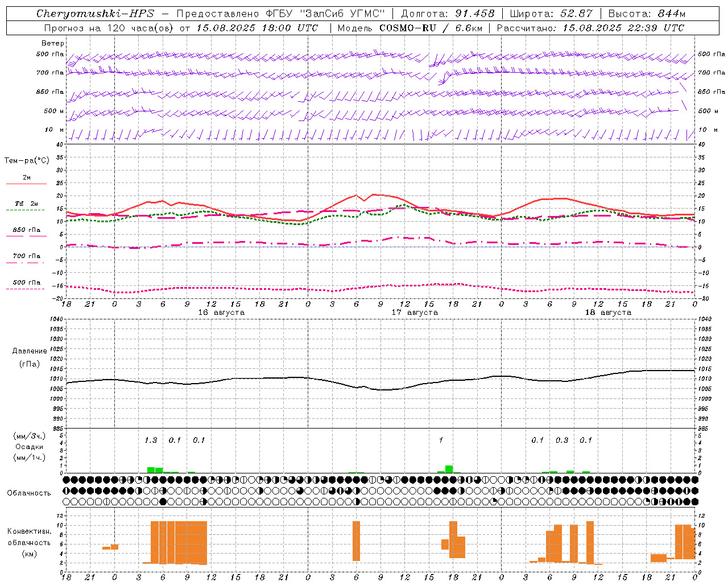Screen dimensions: 728x582
Task: Click the '(мм/1ч.)' precipitation unit label
Action: click(x=29, y=458)
